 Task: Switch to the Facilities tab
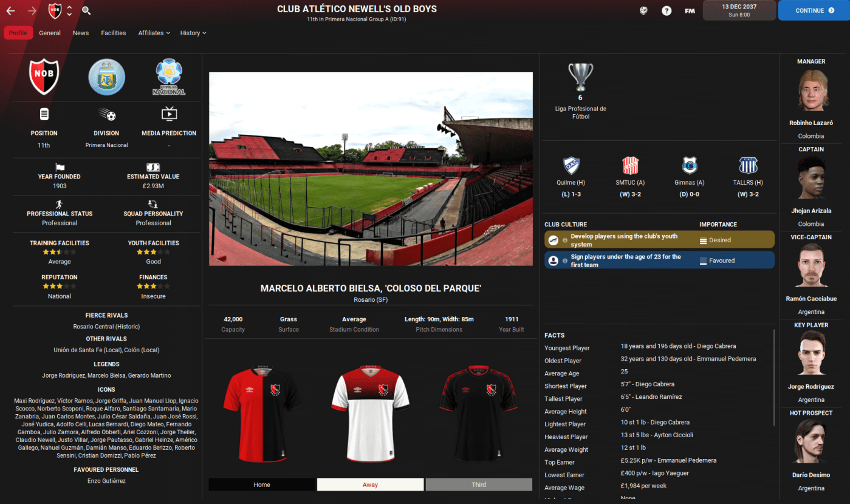click(x=114, y=33)
